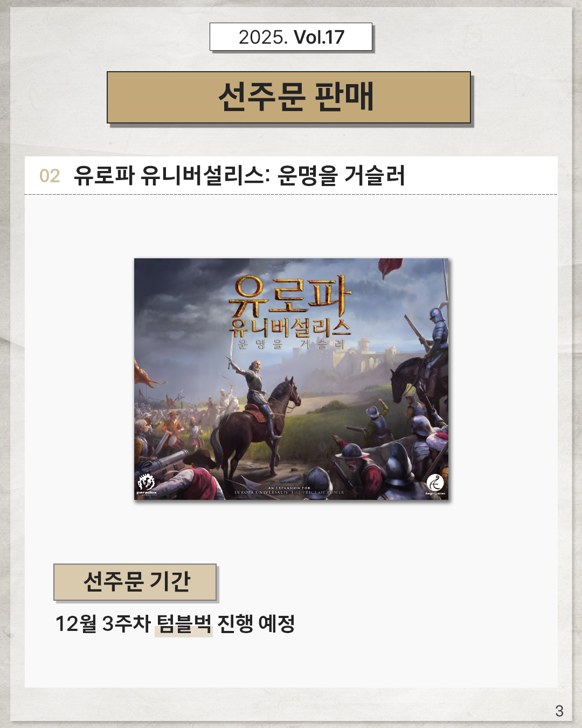Click the Europa Universalis expansion caption
The width and height of the screenshot is (582, 728).
point(289,490)
